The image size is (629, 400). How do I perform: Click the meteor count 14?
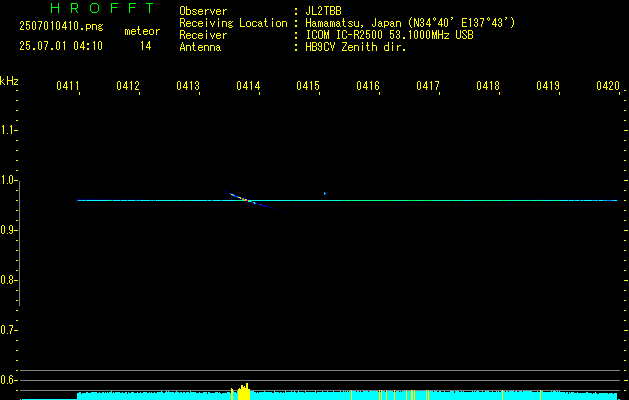[x=146, y=46]
